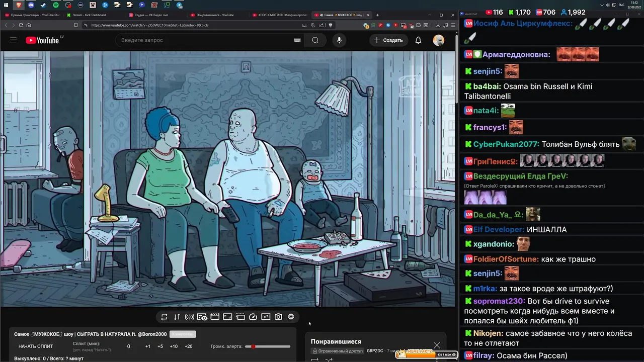The width and height of the screenshot is (644, 362).
Task: Click the broadcast waves icon in toolbar
Action: tap(190, 317)
